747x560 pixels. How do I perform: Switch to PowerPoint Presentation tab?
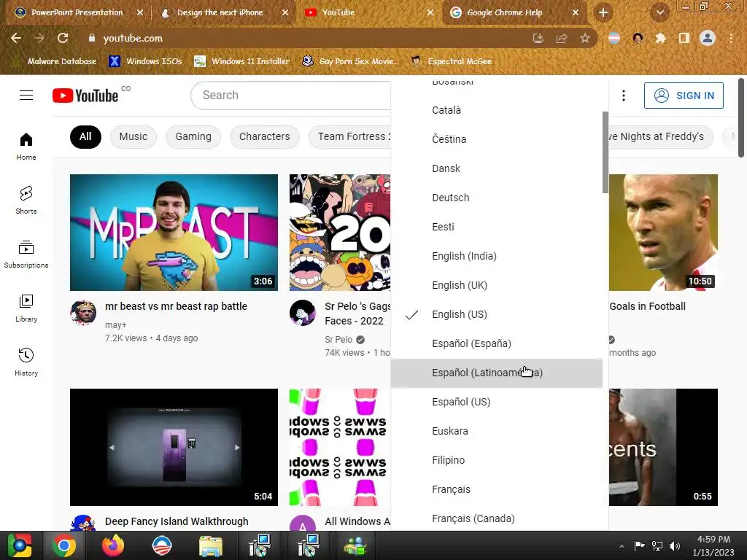76,12
